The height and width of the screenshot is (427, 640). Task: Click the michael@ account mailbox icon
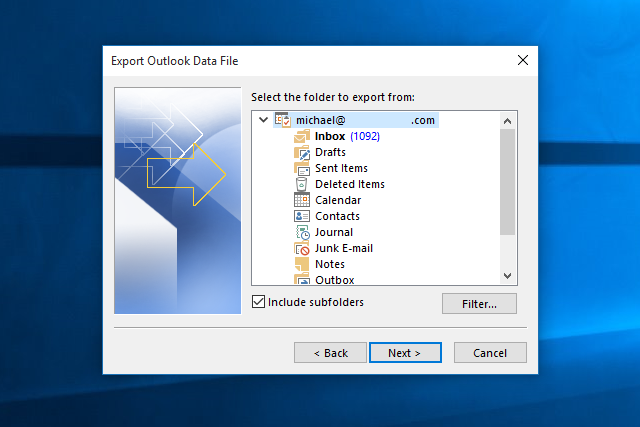coord(282,120)
